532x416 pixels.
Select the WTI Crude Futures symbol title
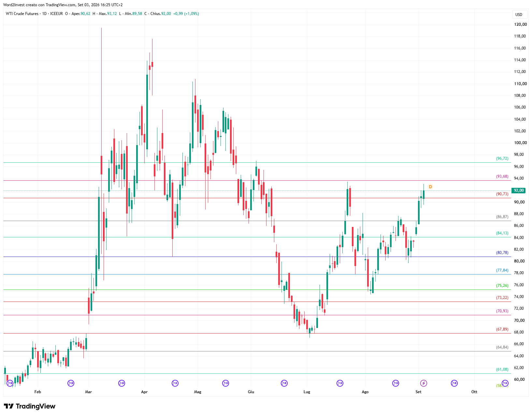[22, 14]
